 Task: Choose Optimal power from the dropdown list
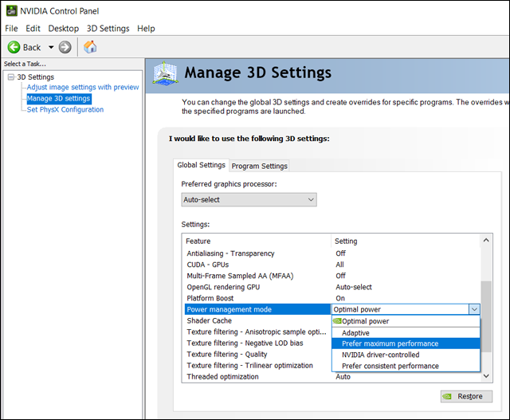[406, 321]
